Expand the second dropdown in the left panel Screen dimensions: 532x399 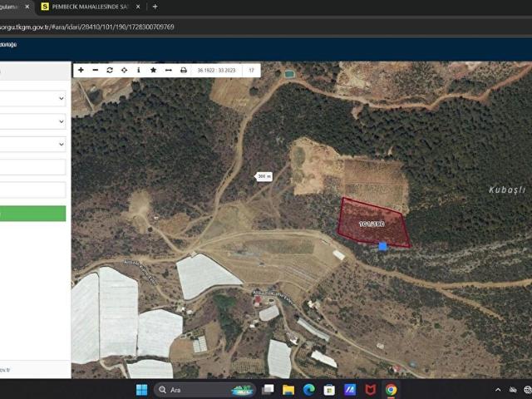[33, 121]
